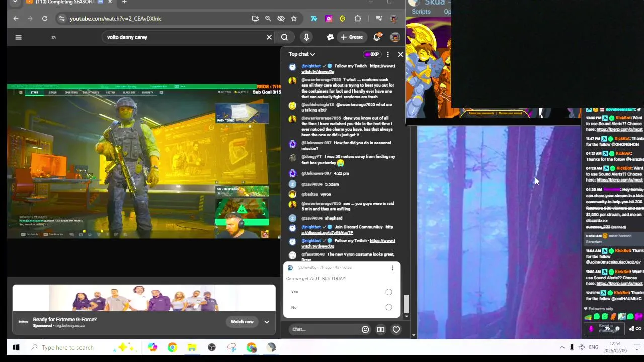Expand the Top chat dropdown
Screen dimensions: 644x362
(x=302, y=54)
